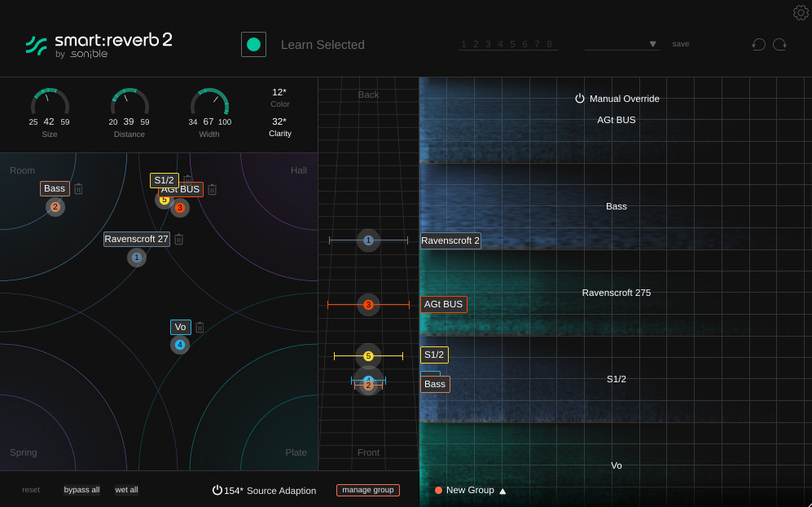Click the S1/2 tag in reverb matrix

(165, 180)
